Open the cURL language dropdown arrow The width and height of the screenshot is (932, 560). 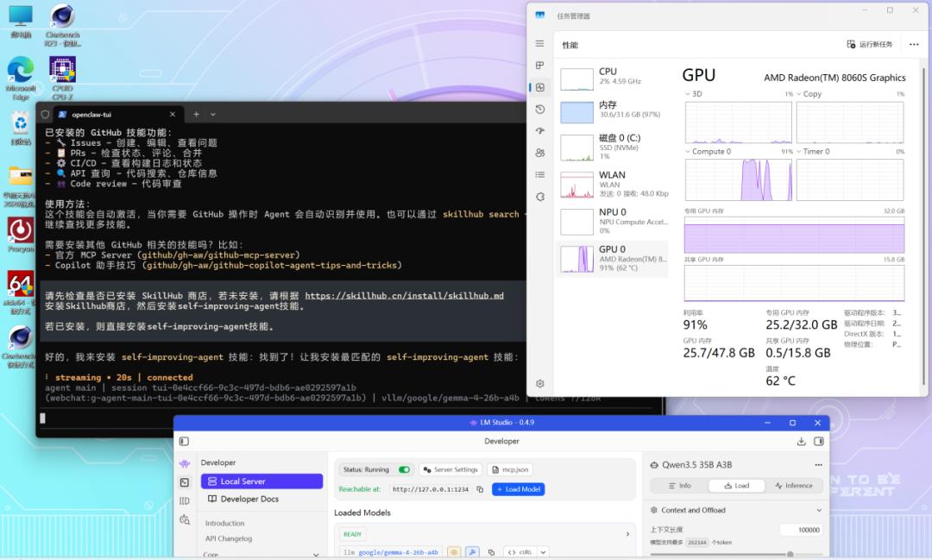(x=544, y=552)
